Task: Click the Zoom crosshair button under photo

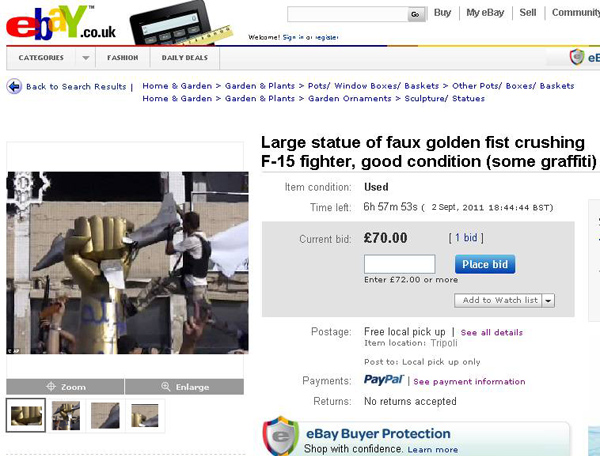Action: (x=65, y=387)
